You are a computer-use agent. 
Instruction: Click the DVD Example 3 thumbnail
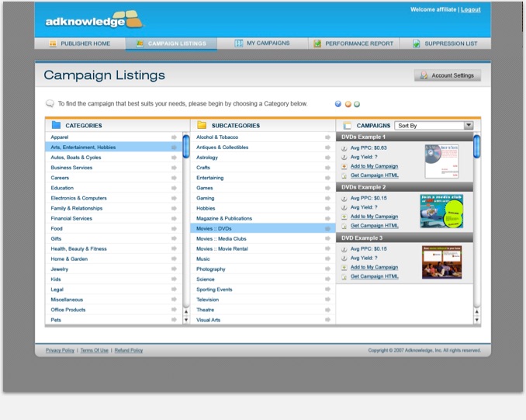[x=441, y=262]
